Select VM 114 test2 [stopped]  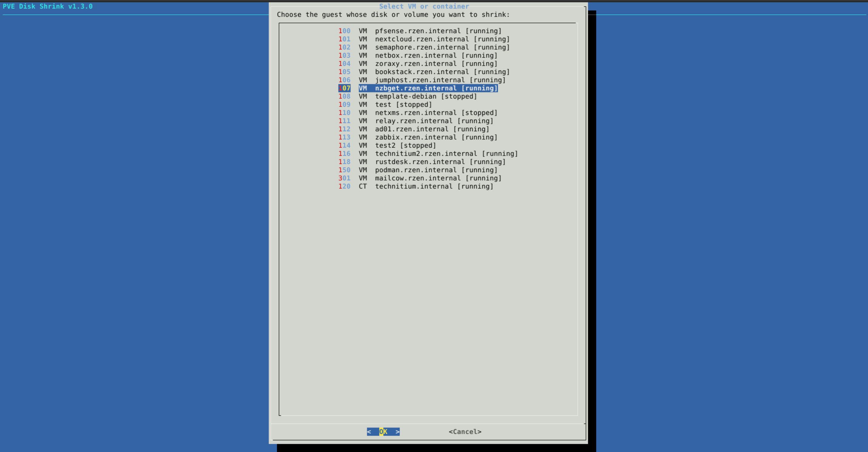pos(387,145)
